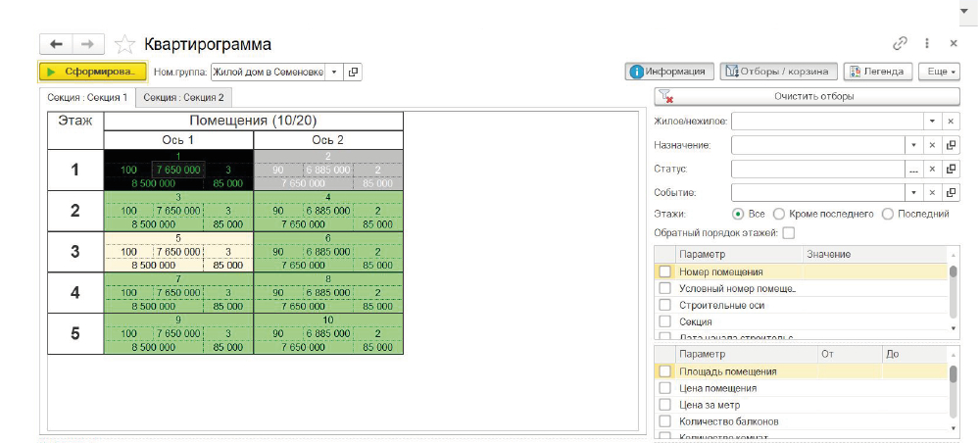Viewport: 980px width, 443px height.
Task: Enable the Обратный порядок этажей checkbox
Action: pyautogui.click(x=789, y=232)
